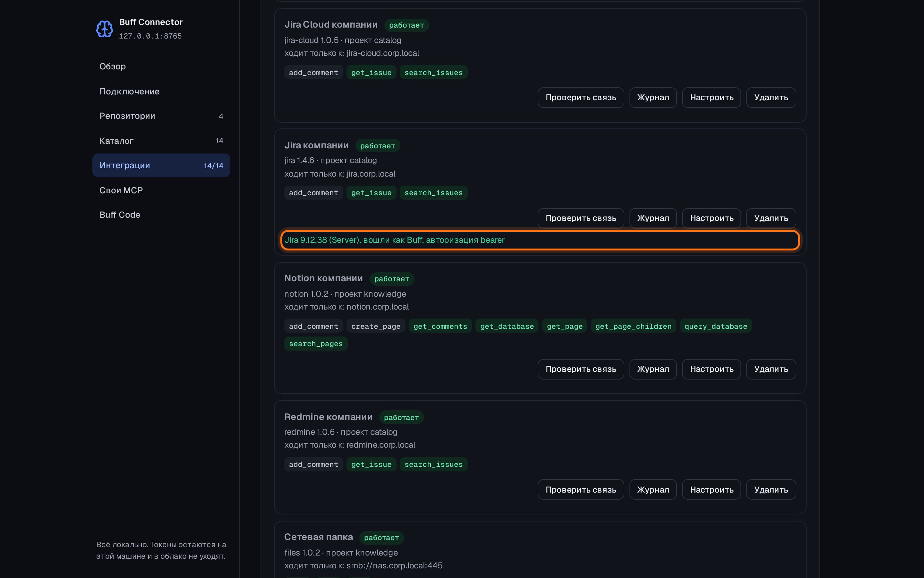This screenshot has height=578, width=924.
Task: Click Настроить on Jira Cloud компании card
Action: coord(711,98)
